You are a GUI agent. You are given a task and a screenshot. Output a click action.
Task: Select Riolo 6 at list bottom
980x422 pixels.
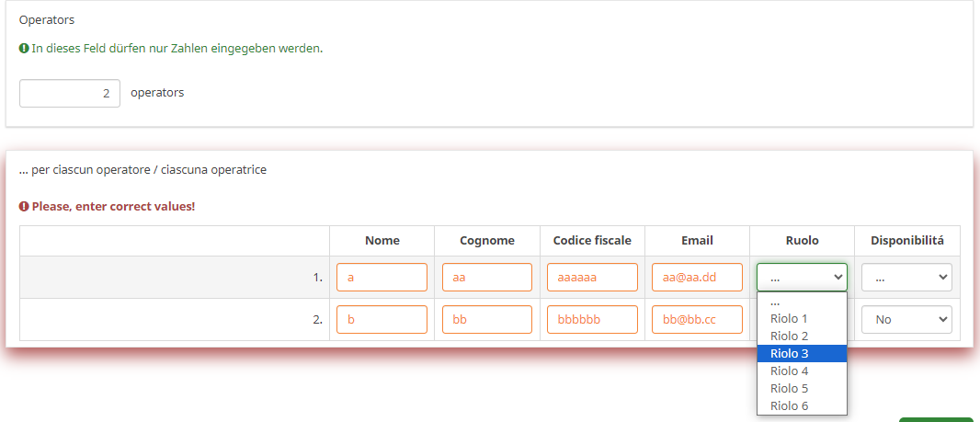pyautogui.click(x=789, y=405)
